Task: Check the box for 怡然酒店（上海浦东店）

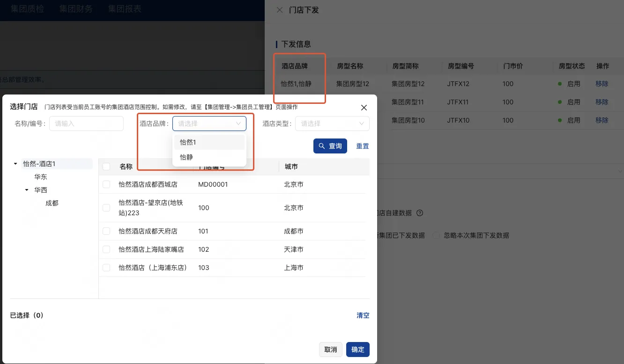Action: pyautogui.click(x=106, y=268)
